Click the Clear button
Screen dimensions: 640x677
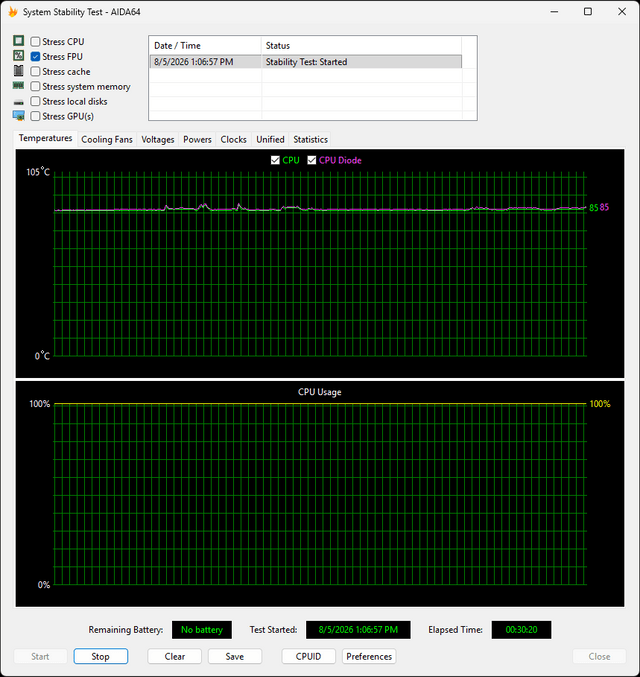click(x=174, y=656)
